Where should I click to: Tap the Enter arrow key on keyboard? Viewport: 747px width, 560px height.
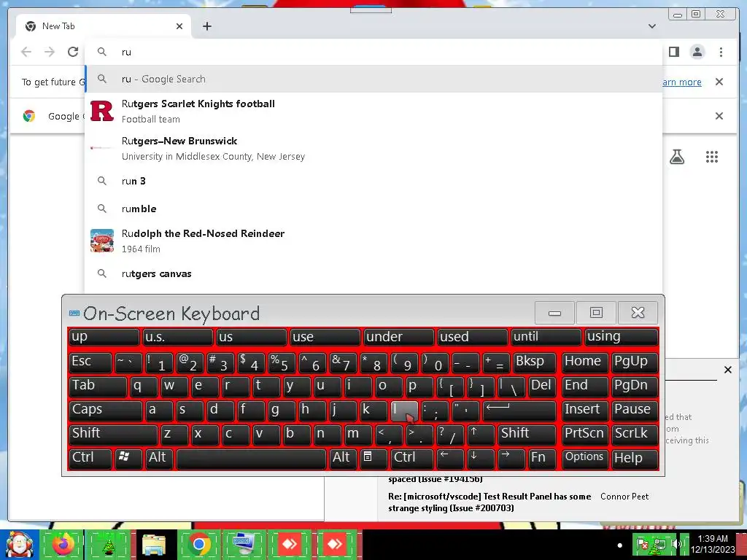[x=519, y=410]
